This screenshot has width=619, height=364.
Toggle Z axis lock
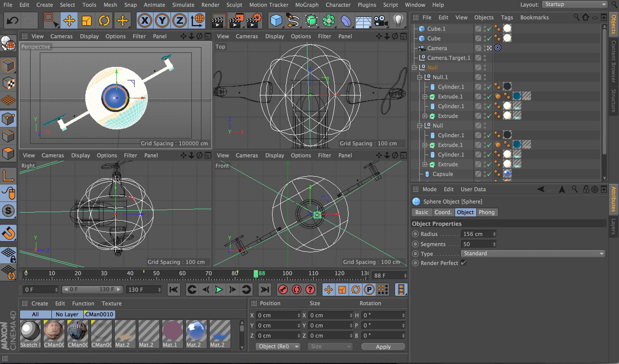tap(180, 21)
